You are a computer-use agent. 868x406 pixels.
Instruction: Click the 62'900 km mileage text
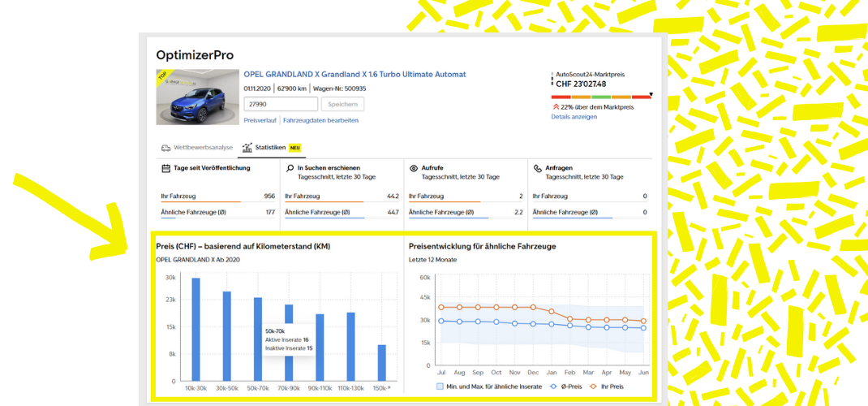point(292,89)
